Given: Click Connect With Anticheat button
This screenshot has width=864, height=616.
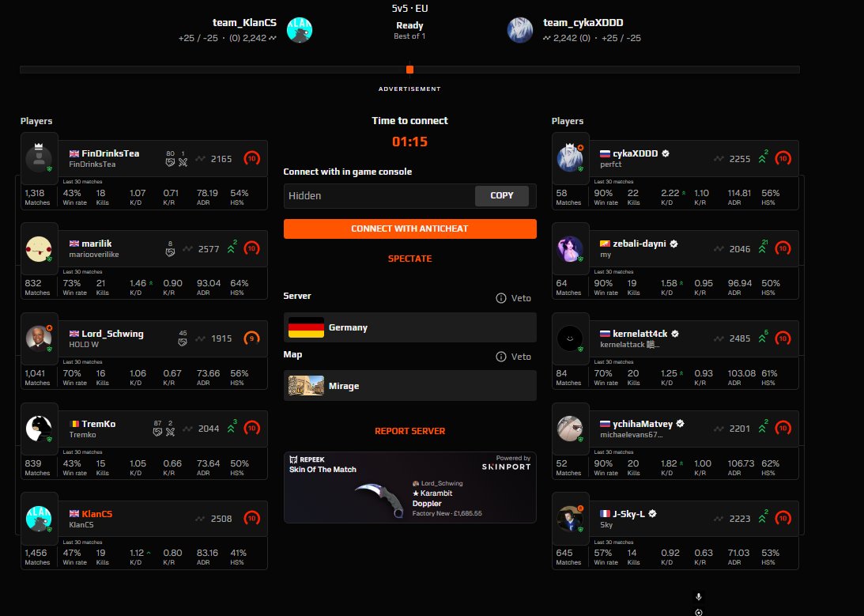Looking at the screenshot, I should pyautogui.click(x=410, y=229).
